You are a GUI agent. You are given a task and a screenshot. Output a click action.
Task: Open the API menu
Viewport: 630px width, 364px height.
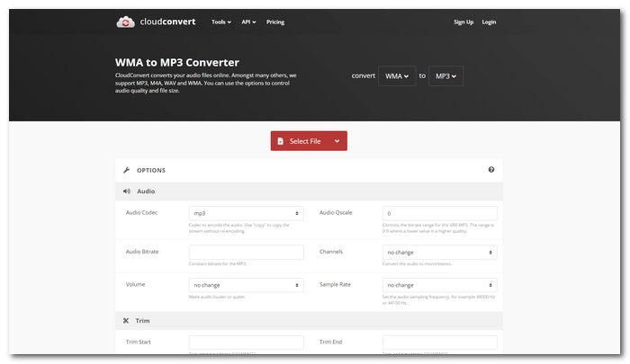point(248,22)
